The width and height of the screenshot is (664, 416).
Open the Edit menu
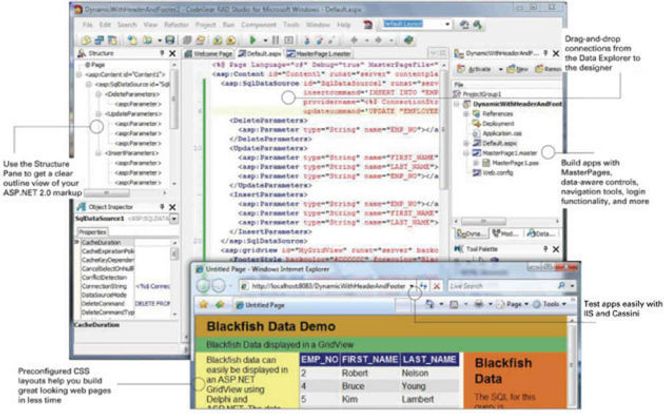pyautogui.click(x=105, y=25)
